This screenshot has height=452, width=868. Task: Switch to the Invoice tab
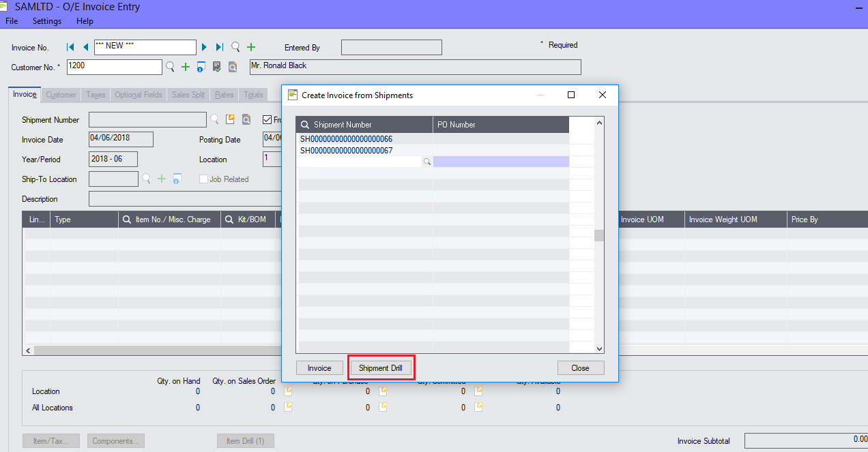(25, 95)
